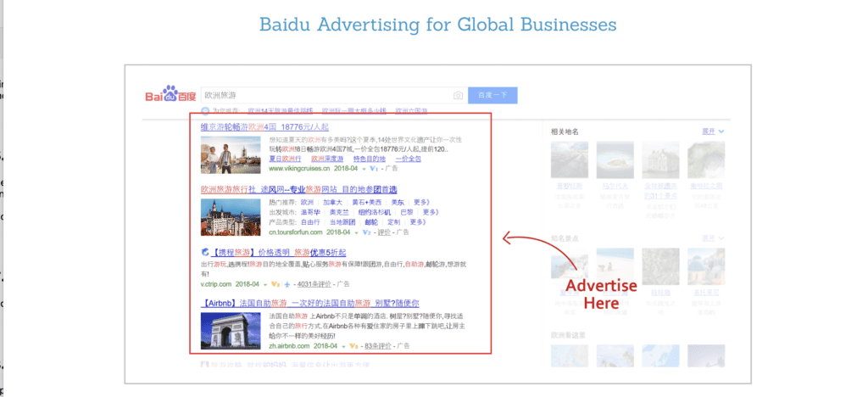Open the 普罗旺斯 place thumbnail
Screen dimensions: 868x397
click(x=570, y=159)
